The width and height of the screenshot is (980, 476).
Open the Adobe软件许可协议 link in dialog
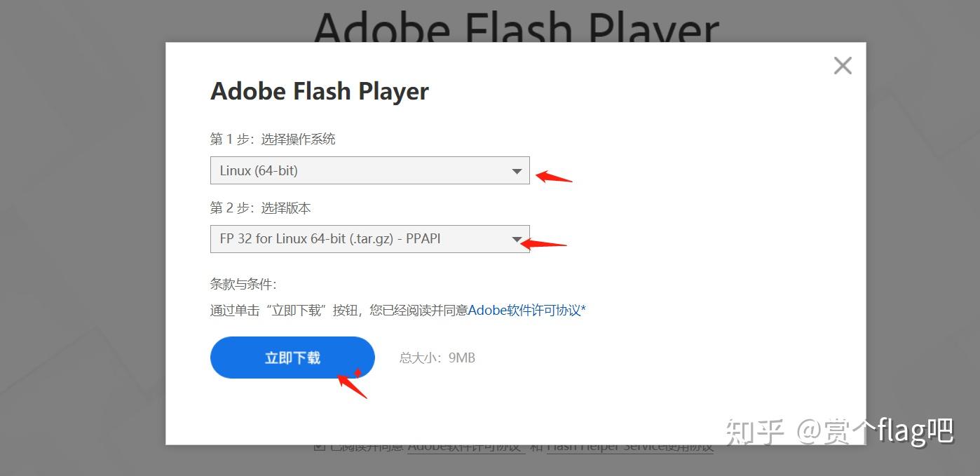click(x=526, y=310)
